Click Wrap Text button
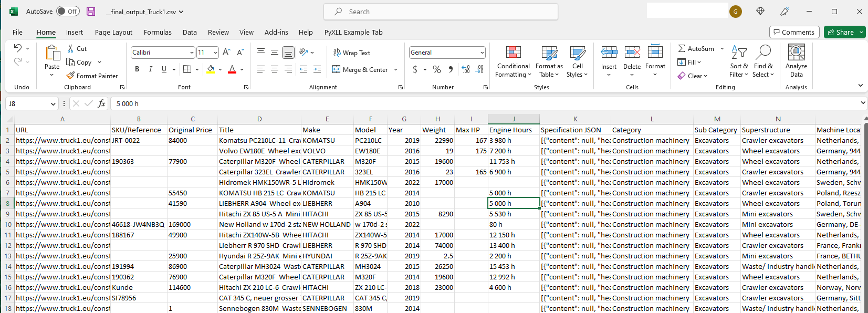The width and height of the screenshot is (868, 313). (x=352, y=53)
